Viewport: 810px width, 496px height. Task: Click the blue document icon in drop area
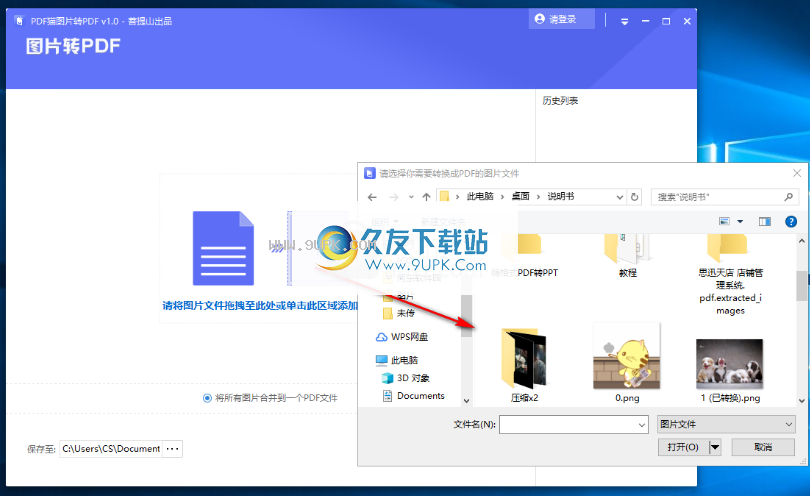(x=223, y=249)
